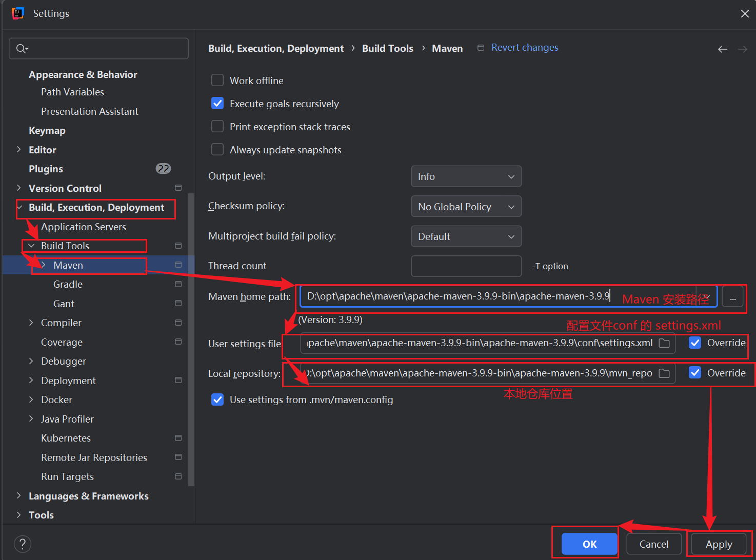The height and width of the screenshot is (560, 756).
Task: Expand Languages & Frameworks section
Action: 19,495
